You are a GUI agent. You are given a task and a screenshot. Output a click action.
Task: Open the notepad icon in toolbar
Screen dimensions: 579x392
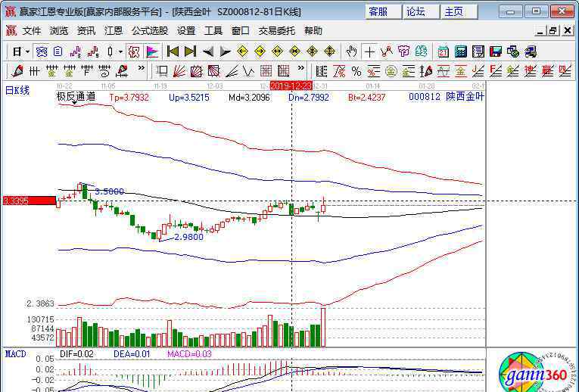478,51
